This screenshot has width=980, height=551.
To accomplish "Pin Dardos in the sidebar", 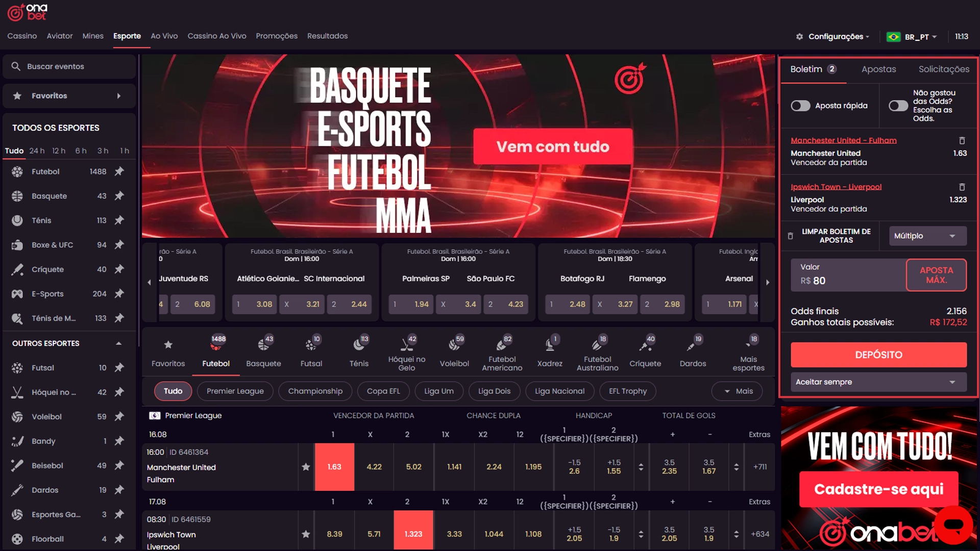I will [119, 490].
